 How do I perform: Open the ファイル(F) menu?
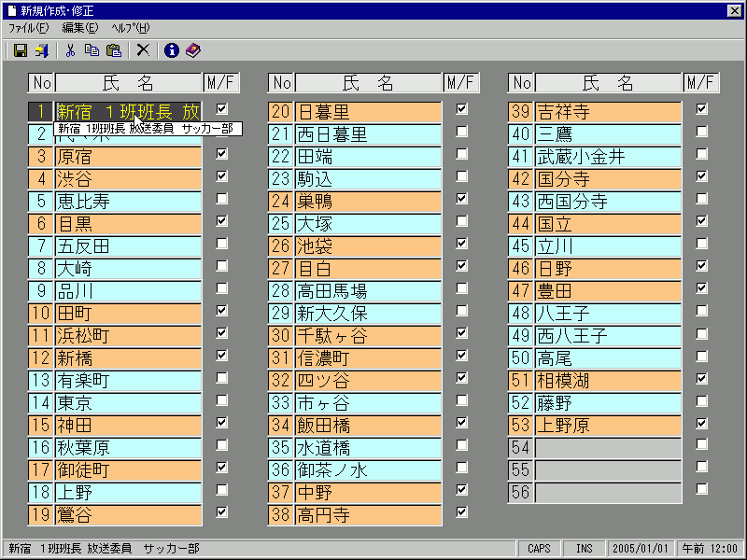click(x=29, y=28)
